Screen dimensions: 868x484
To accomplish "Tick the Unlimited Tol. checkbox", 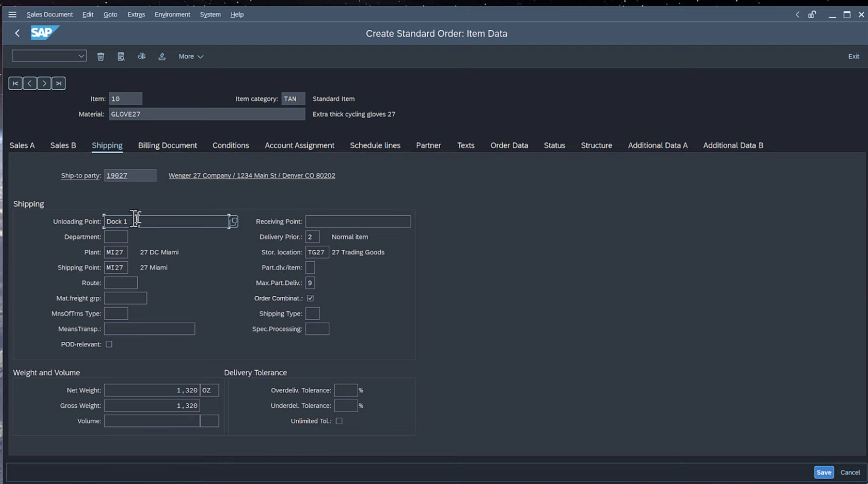I will pyautogui.click(x=339, y=421).
